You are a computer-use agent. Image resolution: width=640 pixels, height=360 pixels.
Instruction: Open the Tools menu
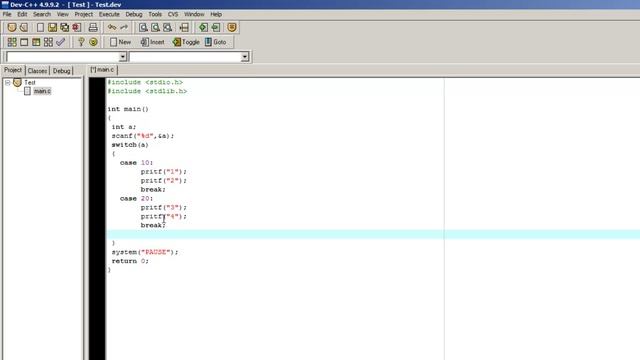[155, 14]
